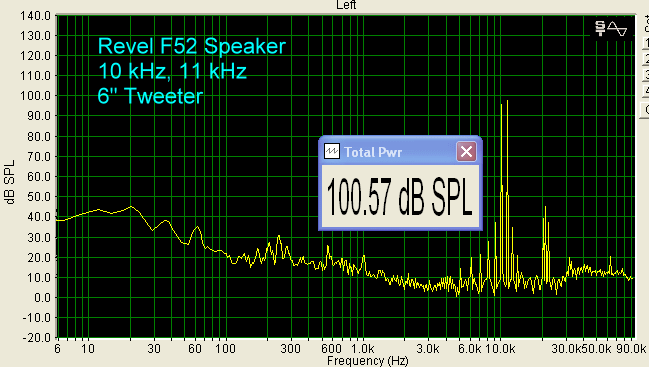Click the Revel F52 Speaker annotation text
This screenshot has height=367, width=649.
coord(192,46)
